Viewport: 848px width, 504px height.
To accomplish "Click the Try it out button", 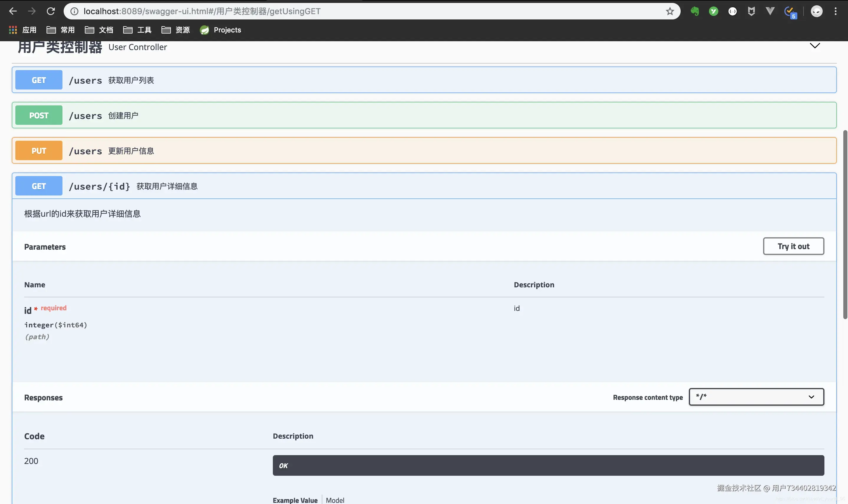I will click(793, 246).
